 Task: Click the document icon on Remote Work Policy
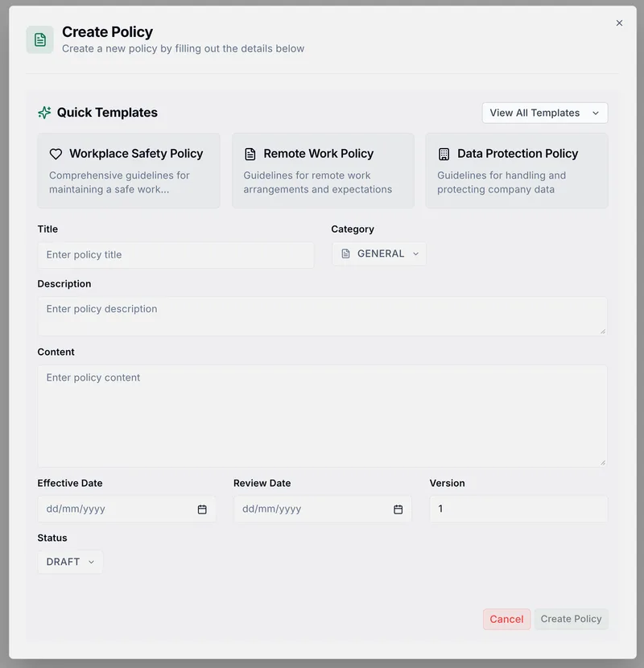tap(250, 154)
